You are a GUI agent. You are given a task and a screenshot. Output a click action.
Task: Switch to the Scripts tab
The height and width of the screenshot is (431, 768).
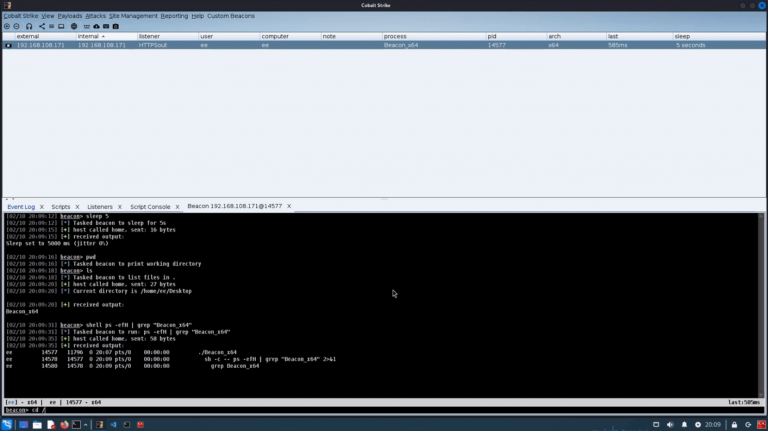[x=61, y=207]
